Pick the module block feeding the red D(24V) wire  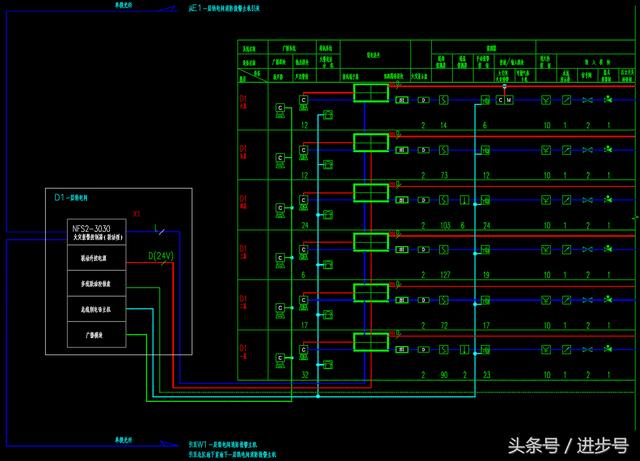tap(97, 258)
